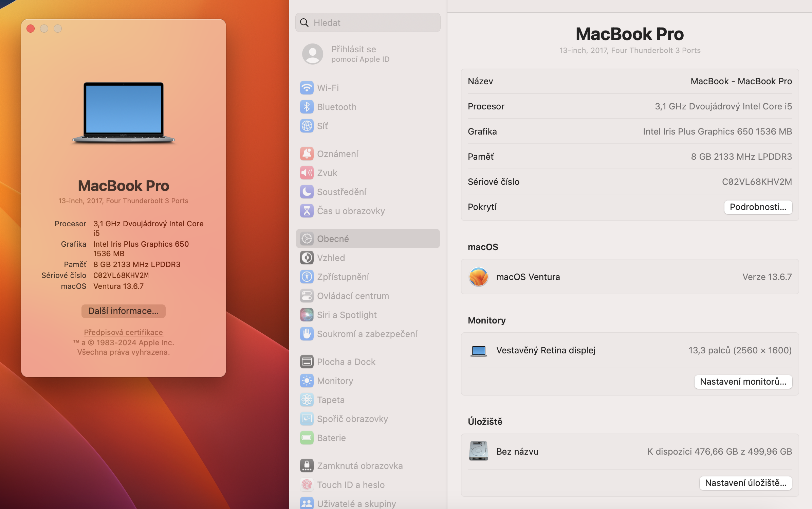
Task: Click the Oznámení bell icon
Action: click(307, 154)
